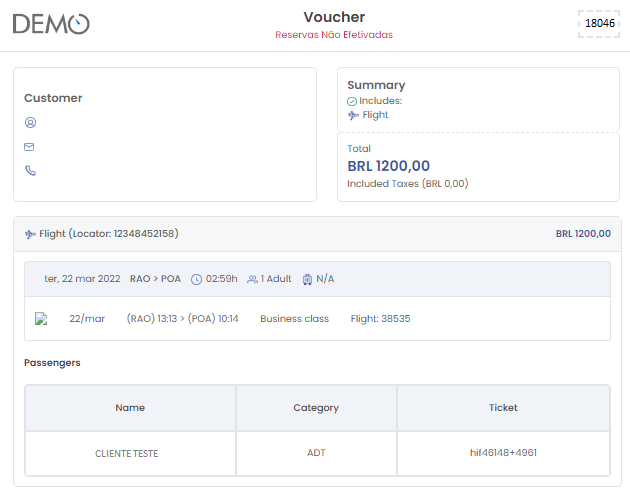Viewport: 630px width, 490px height.
Task: Select the Name column header
Action: click(x=130, y=408)
